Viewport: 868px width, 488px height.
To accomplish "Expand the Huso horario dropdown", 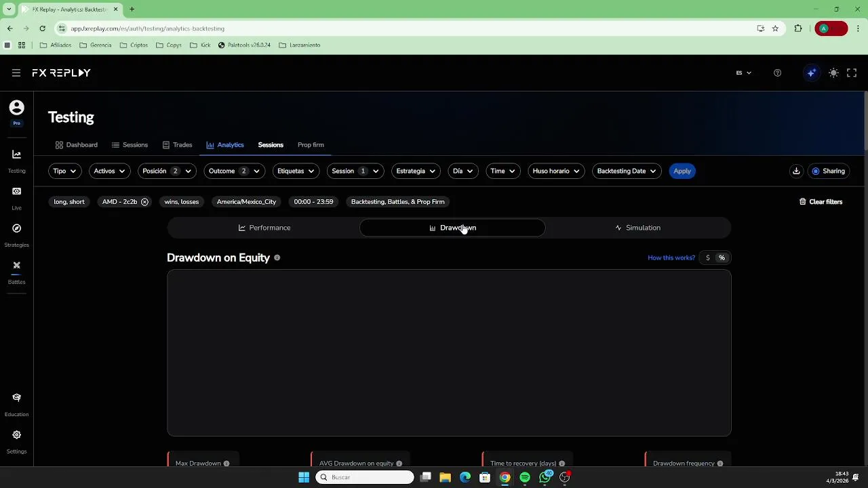I will pyautogui.click(x=556, y=171).
